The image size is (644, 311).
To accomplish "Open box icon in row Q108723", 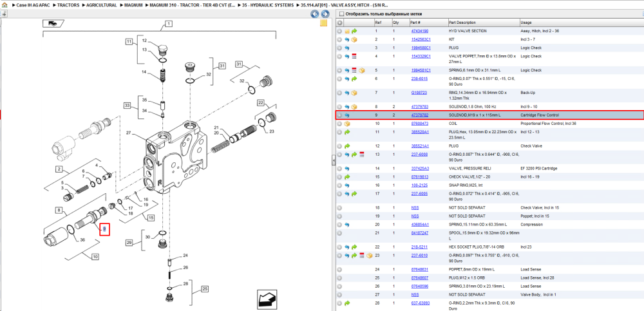I will pyautogui.click(x=354, y=93).
